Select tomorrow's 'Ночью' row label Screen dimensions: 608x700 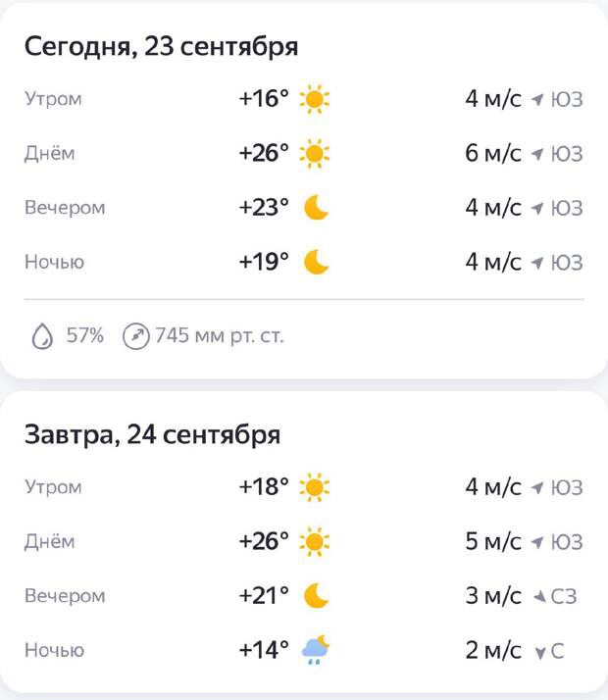click(x=55, y=650)
